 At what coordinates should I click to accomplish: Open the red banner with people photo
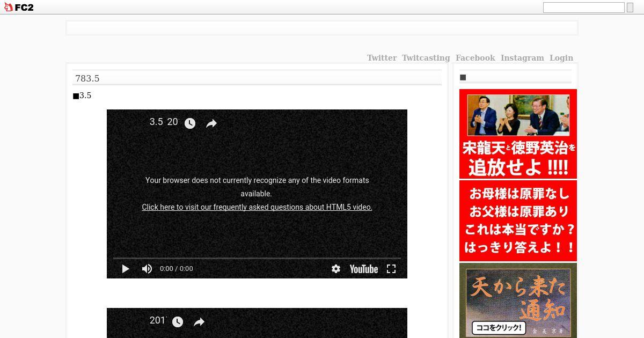[x=518, y=134]
